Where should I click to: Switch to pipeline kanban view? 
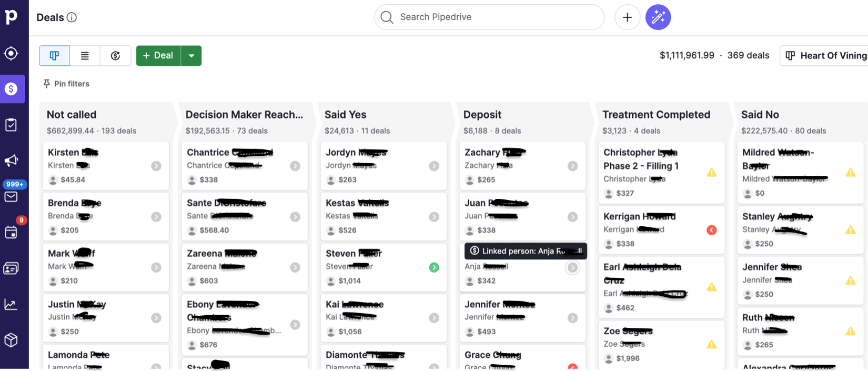pyautogui.click(x=54, y=56)
